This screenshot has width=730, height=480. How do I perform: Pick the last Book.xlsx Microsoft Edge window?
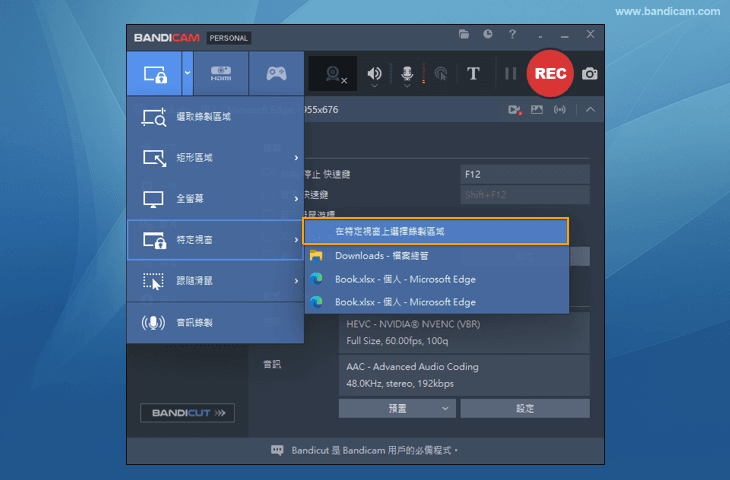pos(437,302)
